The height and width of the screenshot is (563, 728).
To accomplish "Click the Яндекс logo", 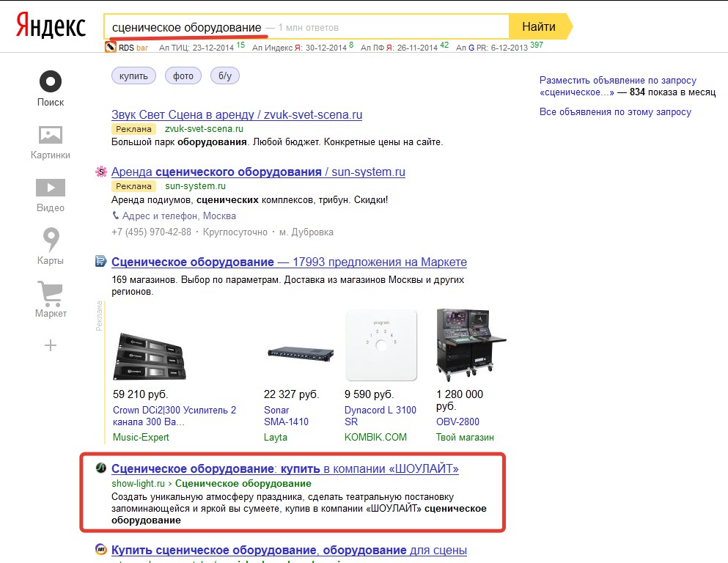I will pyautogui.click(x=51, y=26).
